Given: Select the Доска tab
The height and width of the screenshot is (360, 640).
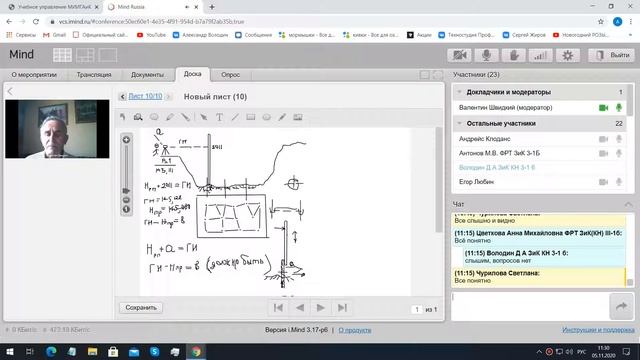Looking at the screenshot, I should pos(193,74).
